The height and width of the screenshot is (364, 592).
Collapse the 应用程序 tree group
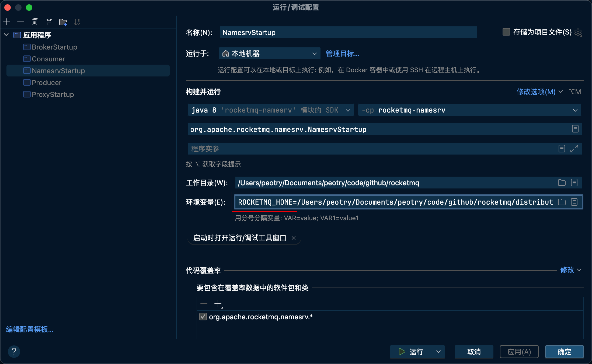pyautogui.click(x=6, y=35)
